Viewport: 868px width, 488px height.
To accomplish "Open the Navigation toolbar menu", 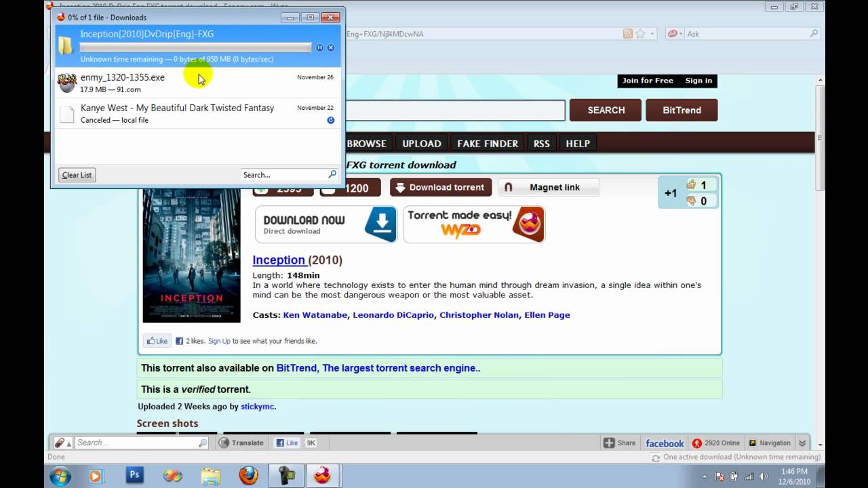I will click(769, 443).
